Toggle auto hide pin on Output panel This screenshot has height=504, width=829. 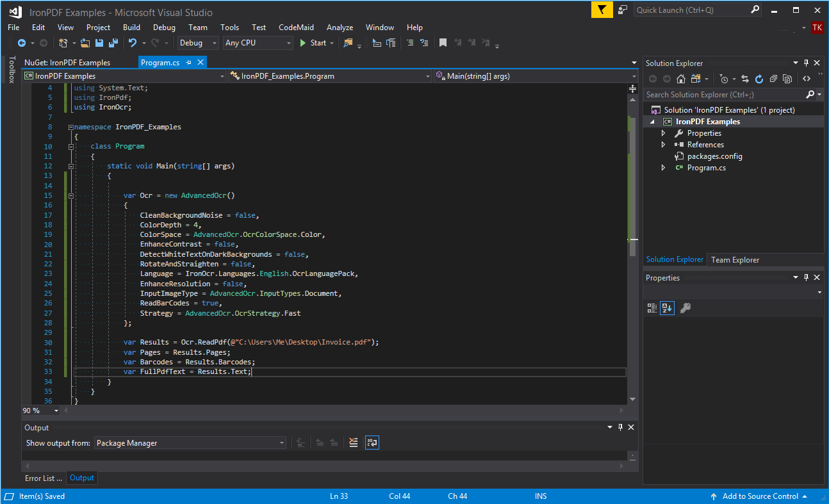620,427
